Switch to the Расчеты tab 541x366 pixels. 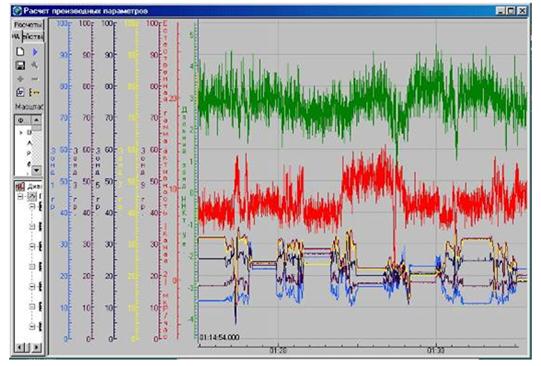(x=28, y=25)
